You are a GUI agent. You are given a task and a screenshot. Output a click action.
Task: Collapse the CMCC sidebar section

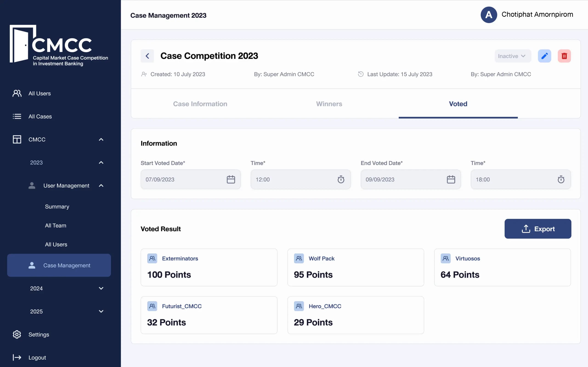click(x=101, y=139)
